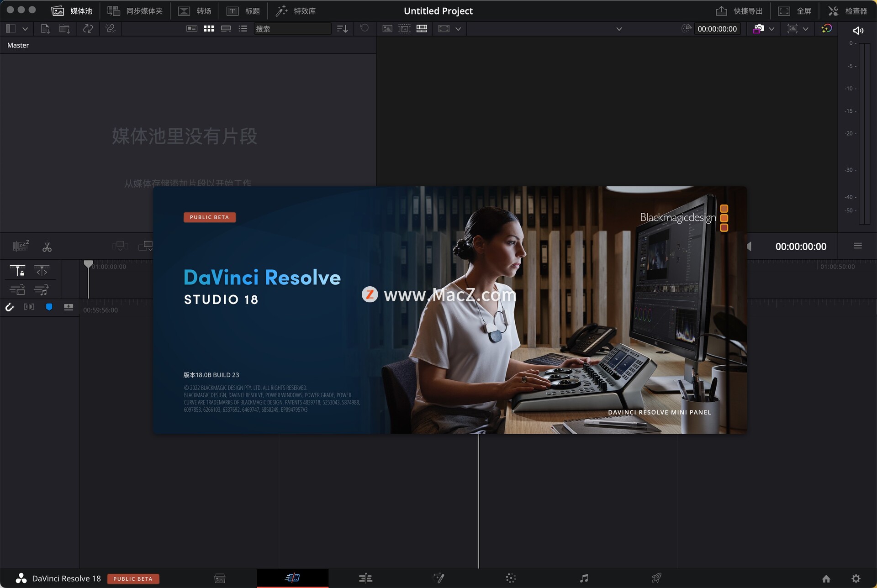Switch media pool to list view

tap(243, 29)
